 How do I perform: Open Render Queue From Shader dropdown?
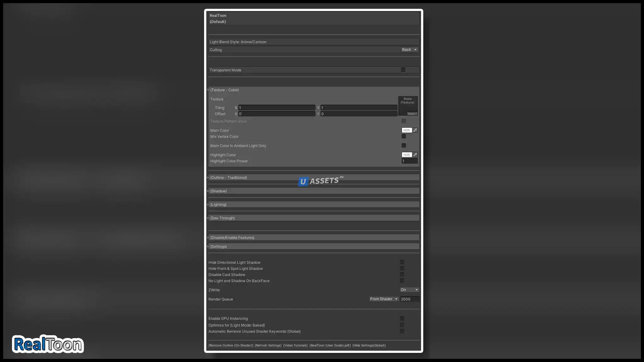tap(384, 299)
